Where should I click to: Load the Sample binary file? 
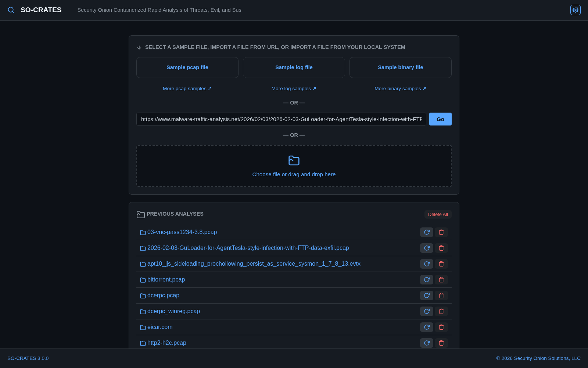point(401,67)
